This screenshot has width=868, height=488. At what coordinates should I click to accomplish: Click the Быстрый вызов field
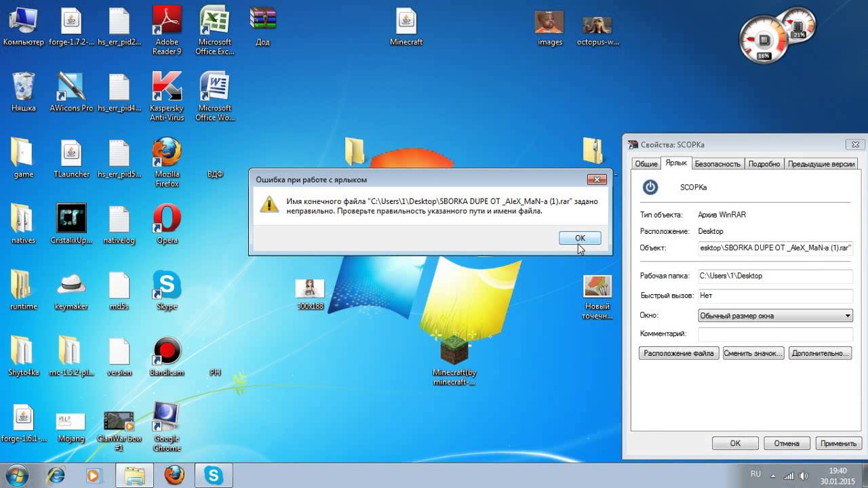point(775,296)
